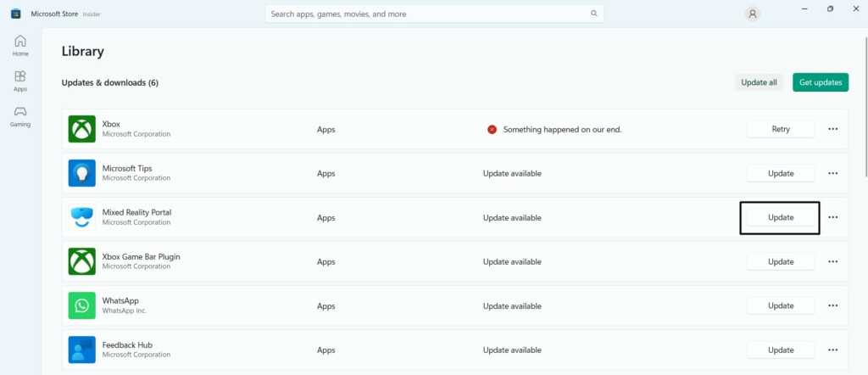Click the Feedback Hub app icon
Image resolution: width=868 pixels, height=375 pixels.
(x=82, y=350)
